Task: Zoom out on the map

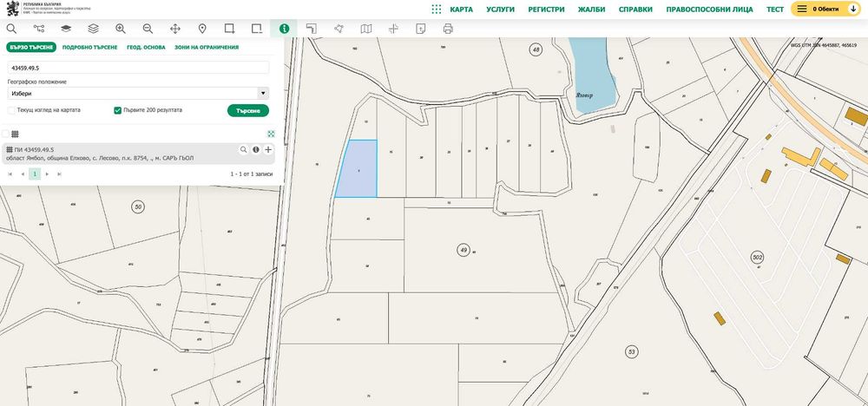Action: pyautogui.click(x=148, y=29)
